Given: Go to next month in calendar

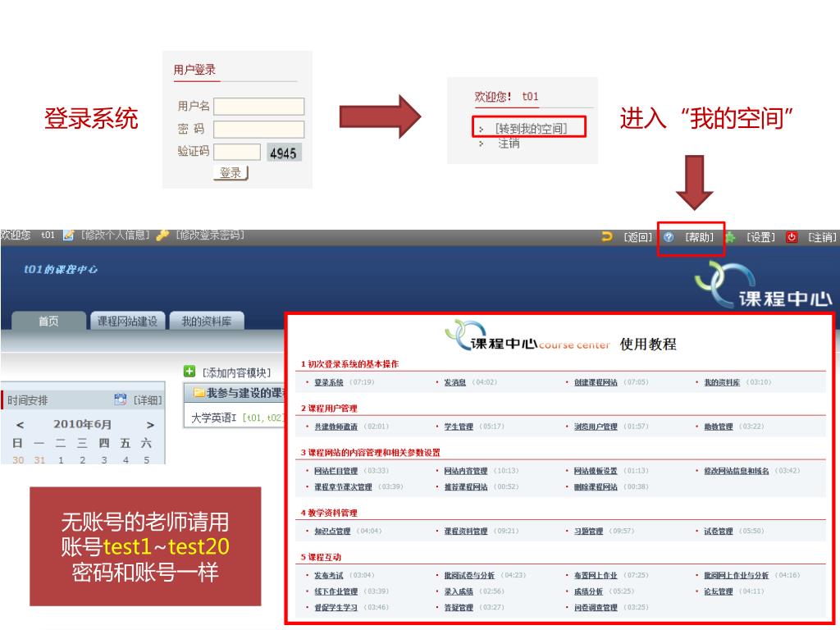Looking at the screenshot, I should 151,425.
